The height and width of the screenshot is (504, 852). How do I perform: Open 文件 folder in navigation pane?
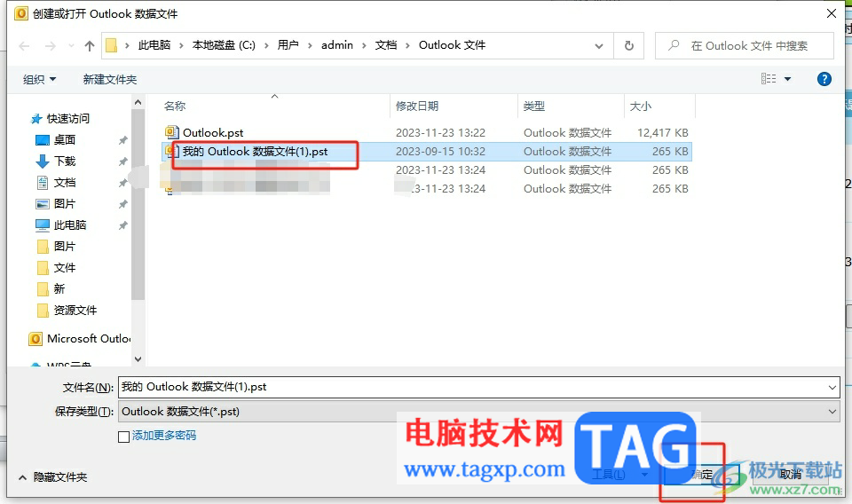tap(65, 268)
